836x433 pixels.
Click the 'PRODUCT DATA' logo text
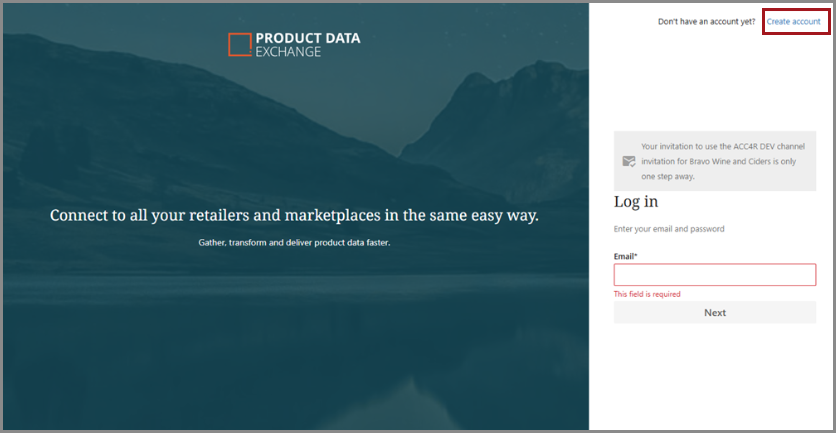point(308,38)
